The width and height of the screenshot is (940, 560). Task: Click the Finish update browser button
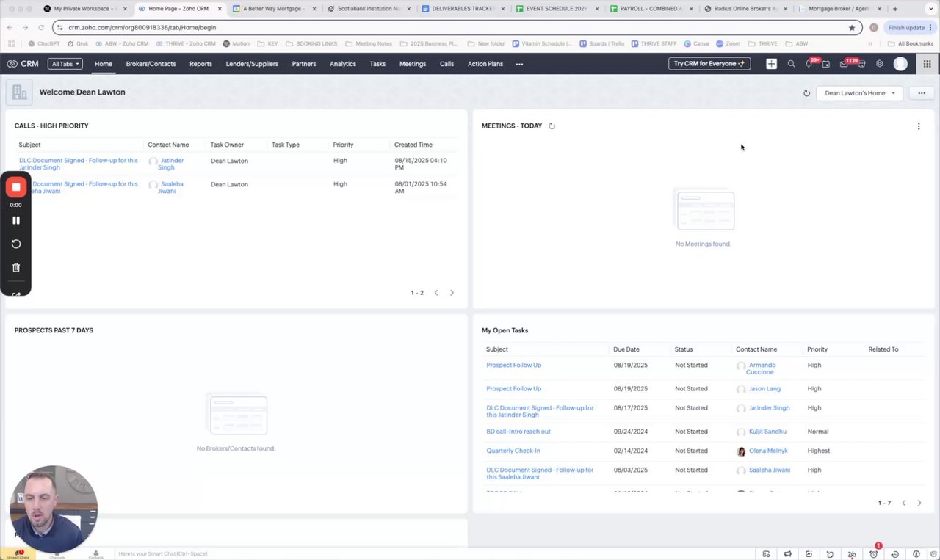(x=908, y=28)
